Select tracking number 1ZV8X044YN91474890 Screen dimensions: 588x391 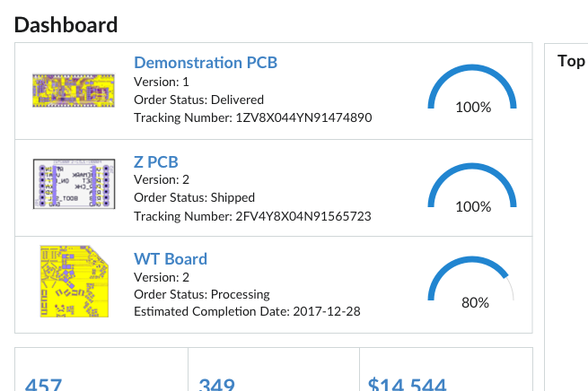(x=303, y=118)
